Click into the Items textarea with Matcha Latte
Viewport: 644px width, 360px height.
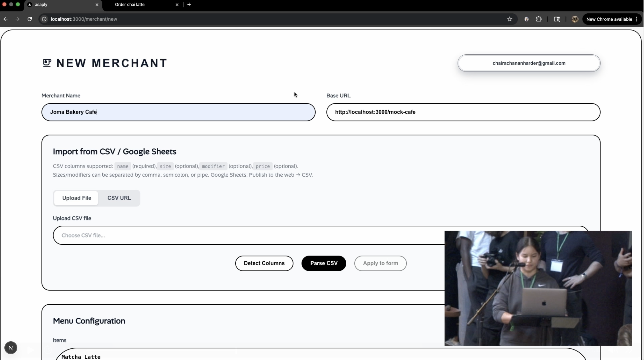[321, 354]
